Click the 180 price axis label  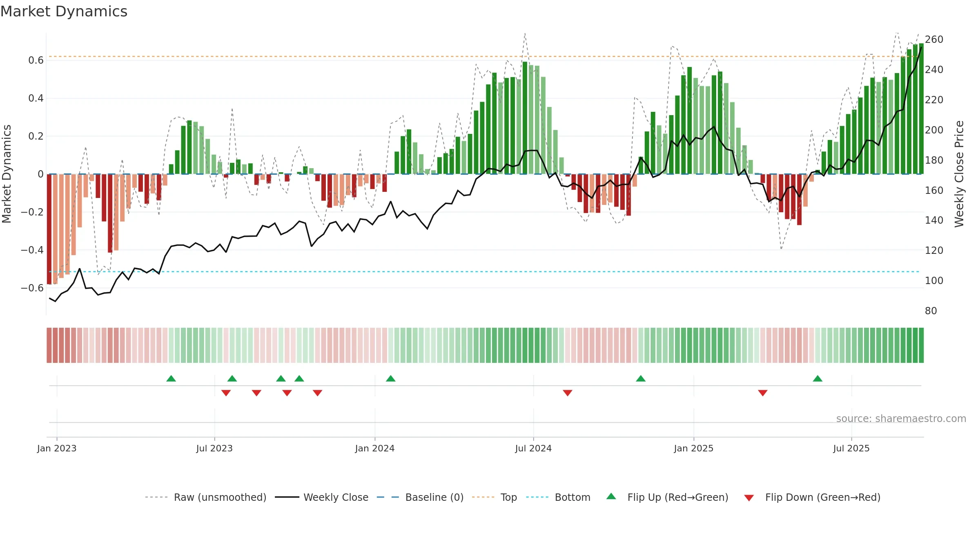point(934,160)
